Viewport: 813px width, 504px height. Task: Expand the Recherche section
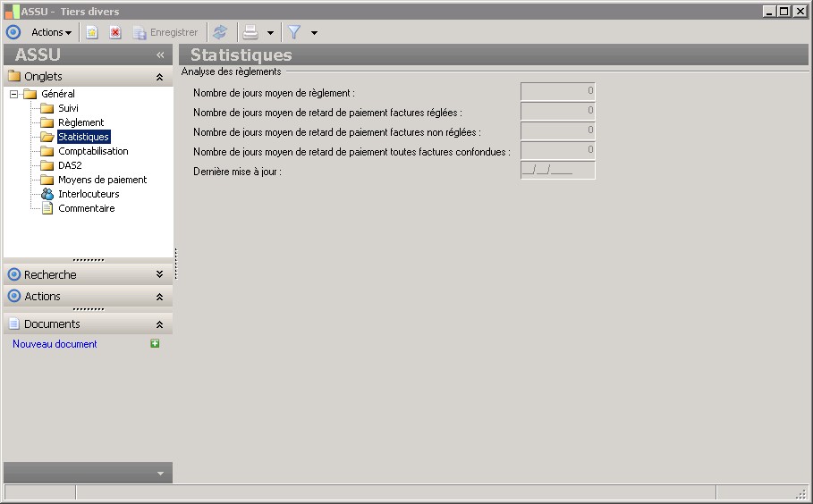160,274
